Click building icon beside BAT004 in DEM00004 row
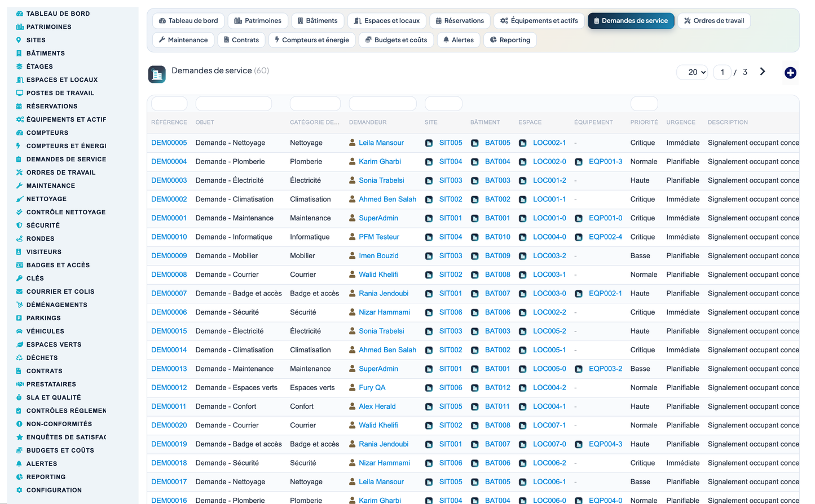This screenshot has width=815, height=504. (x=475, y=162)
